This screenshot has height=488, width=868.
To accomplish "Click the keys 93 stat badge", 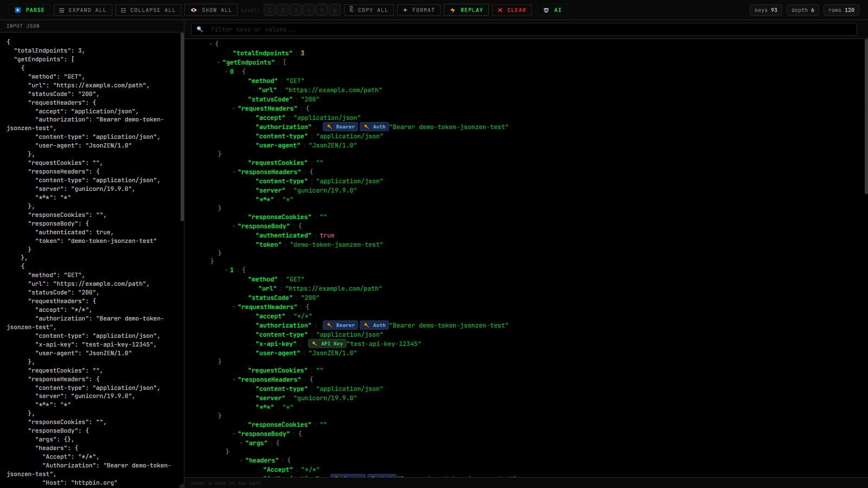I will [x=766, y=10].
